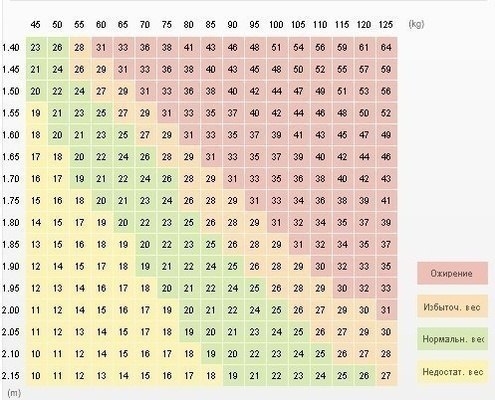Click cell 64 at 1.40 m, 125 kg
The height and width of the screenshot is (400, 495).
pos(386,47)
